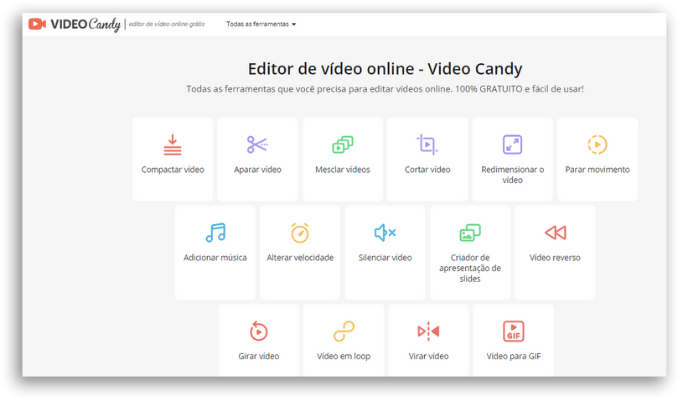Click the Cortar vídeo label
The width and height of the screenshot is (700, 400).
pyautogui.click(x=427, y=170)
